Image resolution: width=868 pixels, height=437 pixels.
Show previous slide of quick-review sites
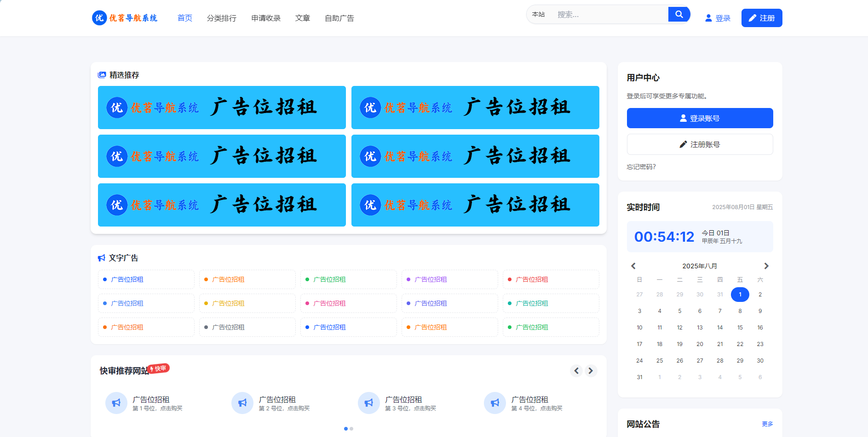[576, 371]
